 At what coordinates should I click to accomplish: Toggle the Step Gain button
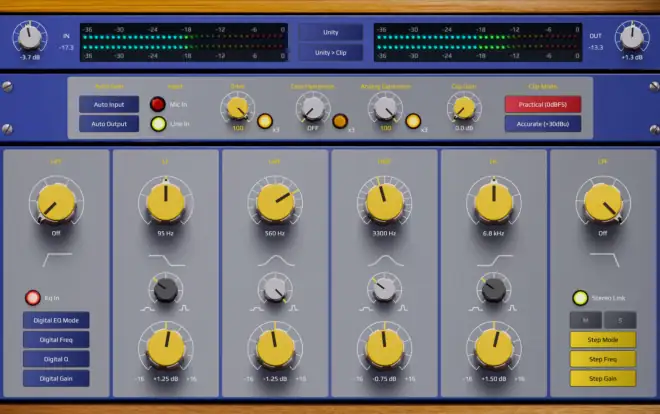[603, 378]
